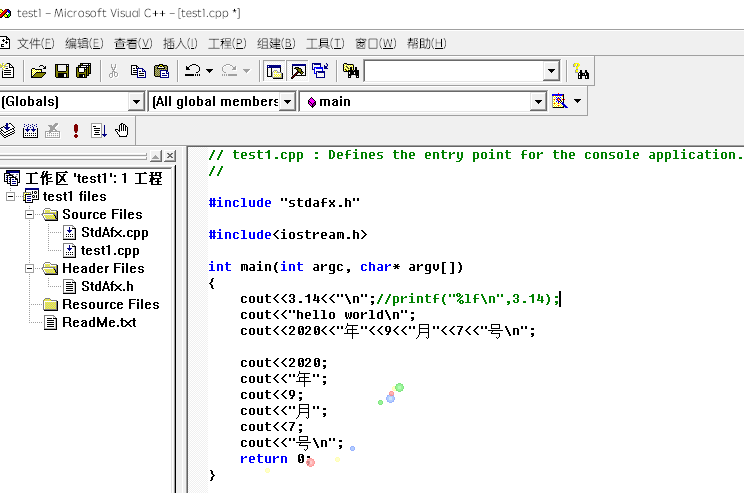Select the Source Files folder

[102, 214]
